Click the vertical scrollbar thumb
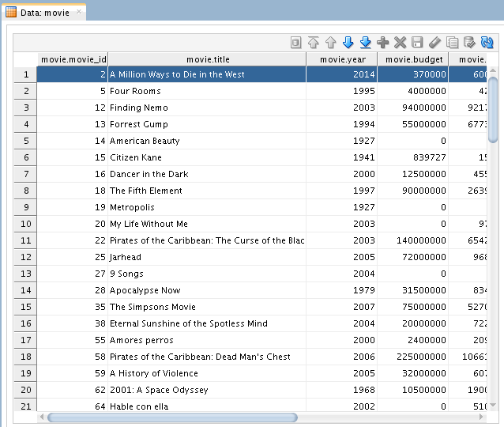 tap(493, 111)
